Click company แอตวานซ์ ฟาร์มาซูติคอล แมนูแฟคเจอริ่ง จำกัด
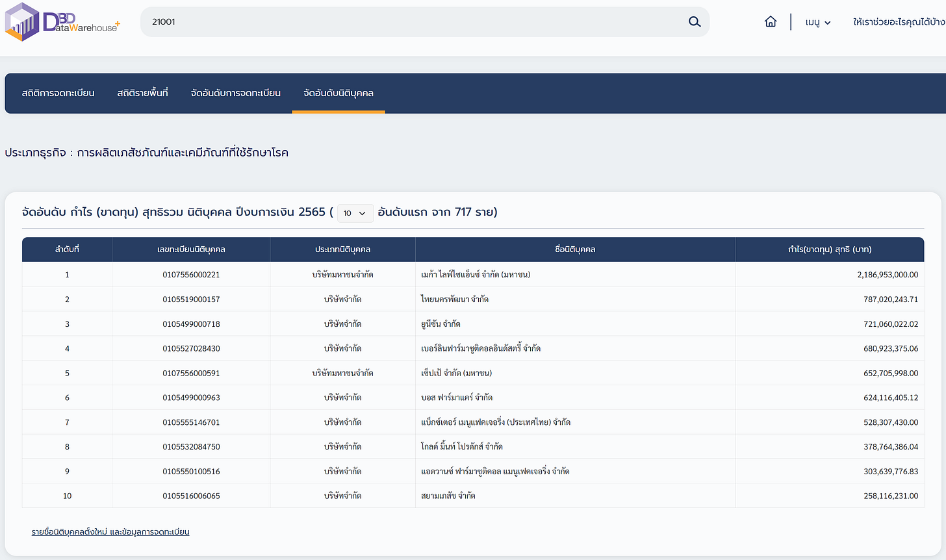 click(495, 472)
